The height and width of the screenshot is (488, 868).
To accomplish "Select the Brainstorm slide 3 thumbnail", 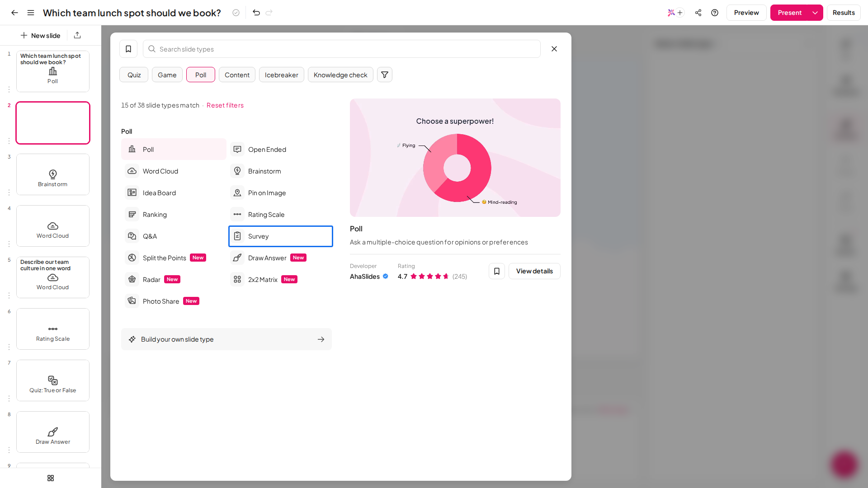I will tap(53, 174).
